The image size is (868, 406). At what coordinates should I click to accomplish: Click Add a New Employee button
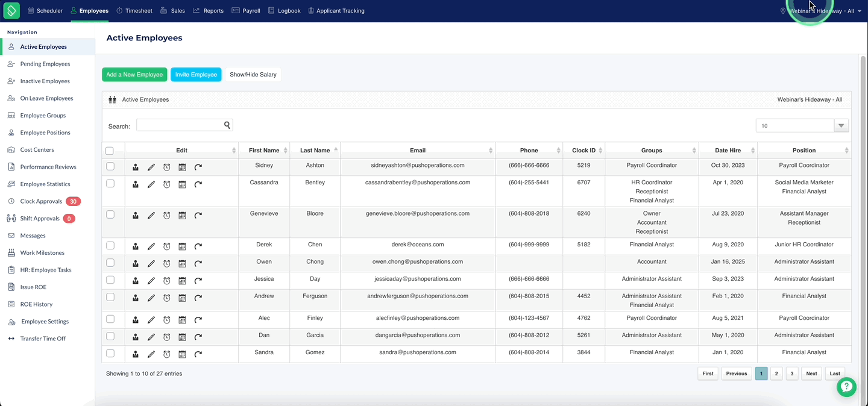134,75
